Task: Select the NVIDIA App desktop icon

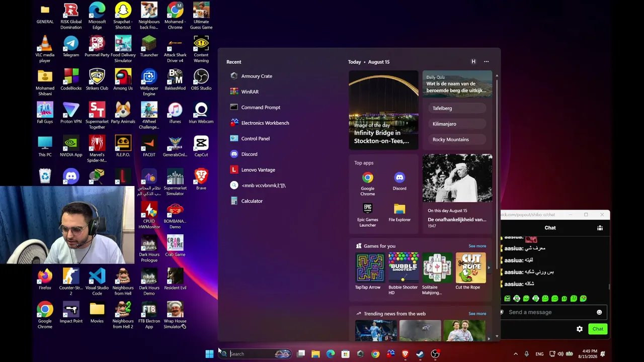Action: pyautogui.click(x=71, y=146)
